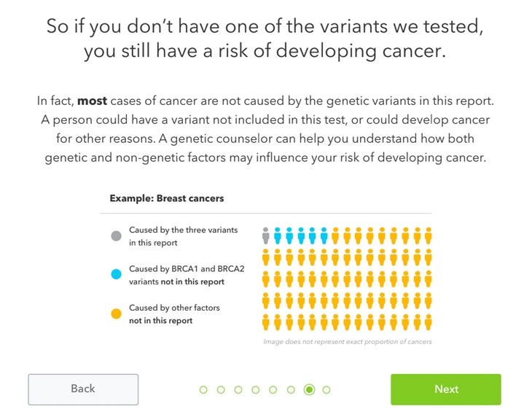Click the image proportion disclaimer text

348,341
